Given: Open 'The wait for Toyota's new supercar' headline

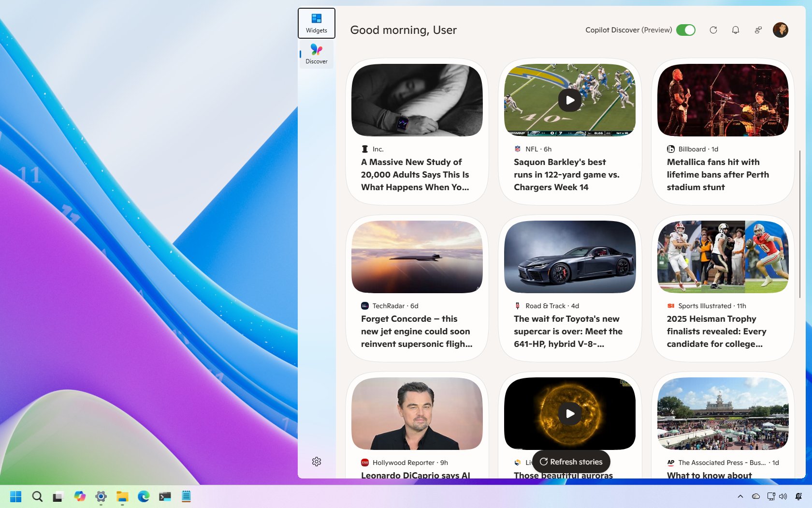Looking at the screenshot, I should click(568, 331).
